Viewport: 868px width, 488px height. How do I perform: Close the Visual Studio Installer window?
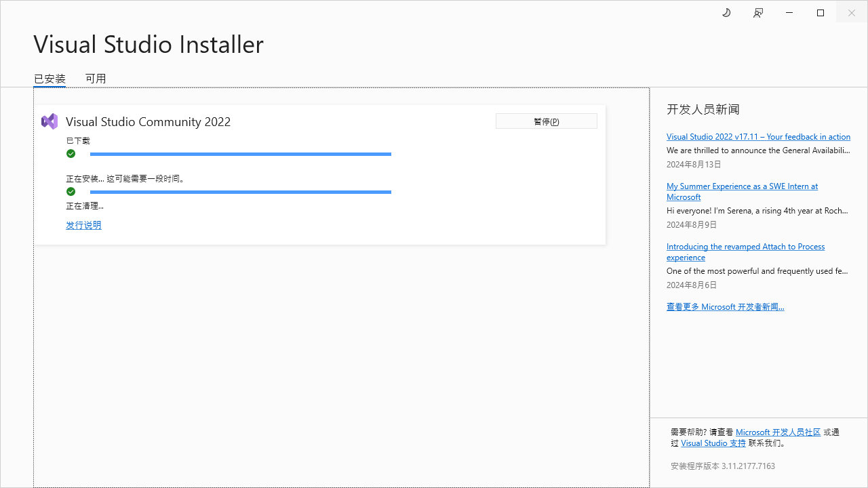click(x=852, y=13)
